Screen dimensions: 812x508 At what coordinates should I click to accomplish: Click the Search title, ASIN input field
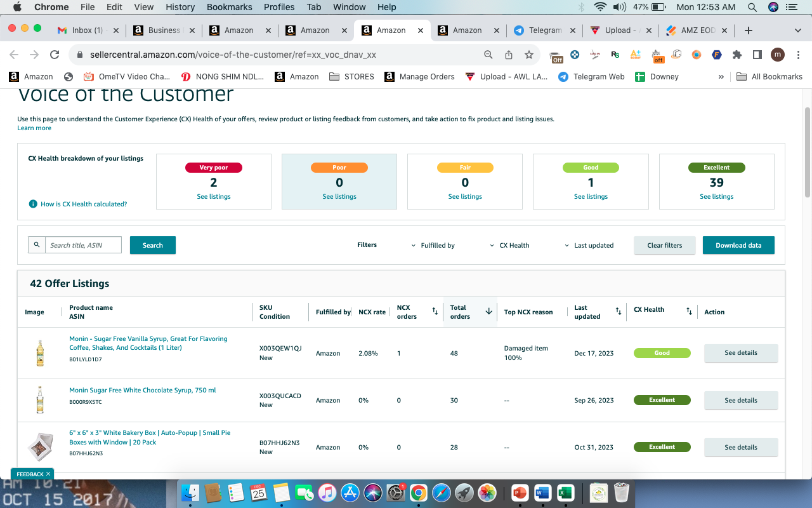tap(83, 245)
